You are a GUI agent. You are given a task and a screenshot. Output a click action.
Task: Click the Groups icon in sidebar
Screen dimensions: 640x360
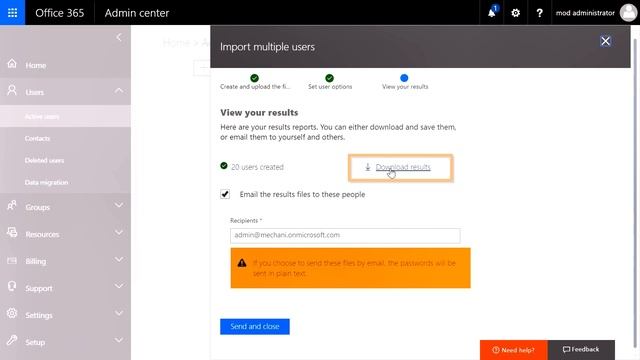tap(12, 206)
